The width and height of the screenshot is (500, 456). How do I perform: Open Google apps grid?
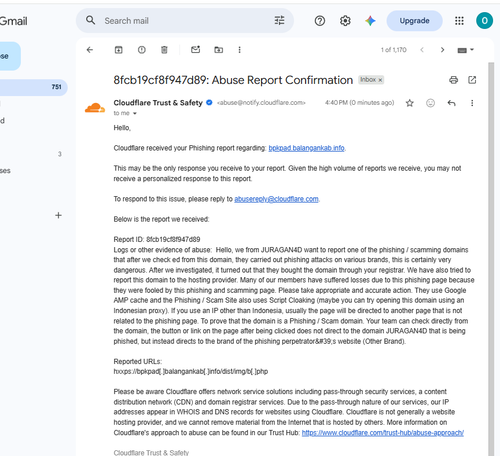(x=459, y=21)
